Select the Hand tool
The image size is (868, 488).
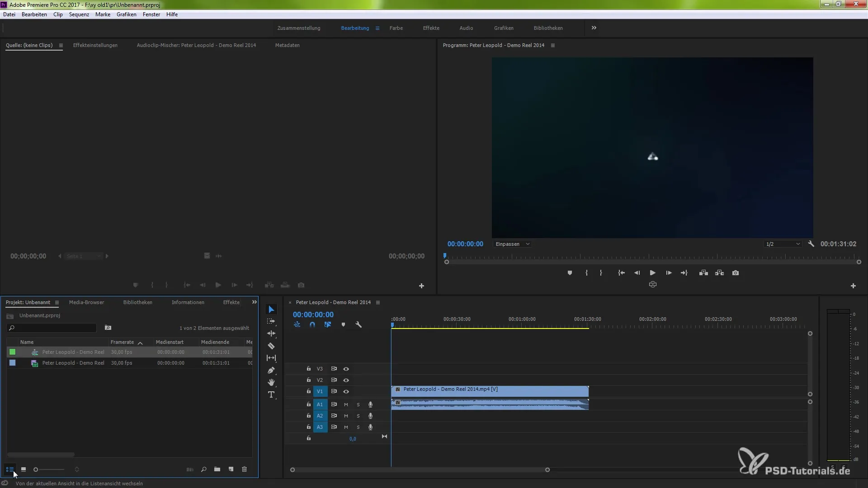click(x=271, y=382)
